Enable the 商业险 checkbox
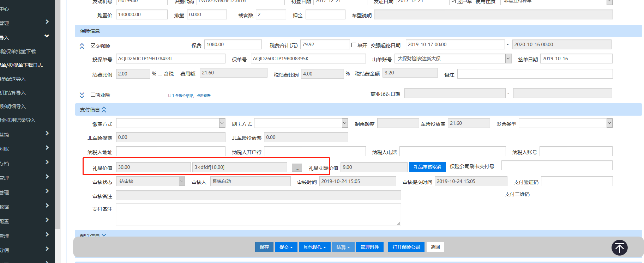Screen dimensions: 644x263 93,94
